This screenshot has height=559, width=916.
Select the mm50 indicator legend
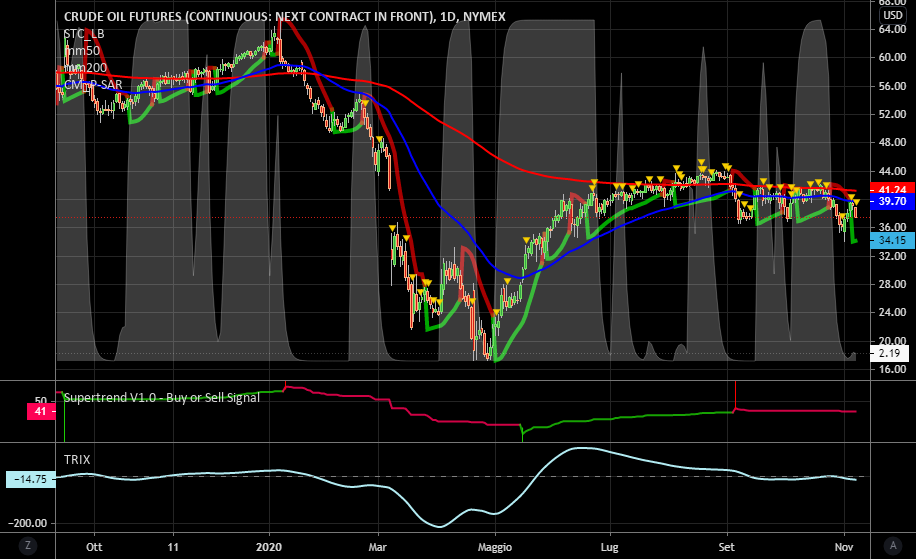pyautogui.click(x=82, y=50)
